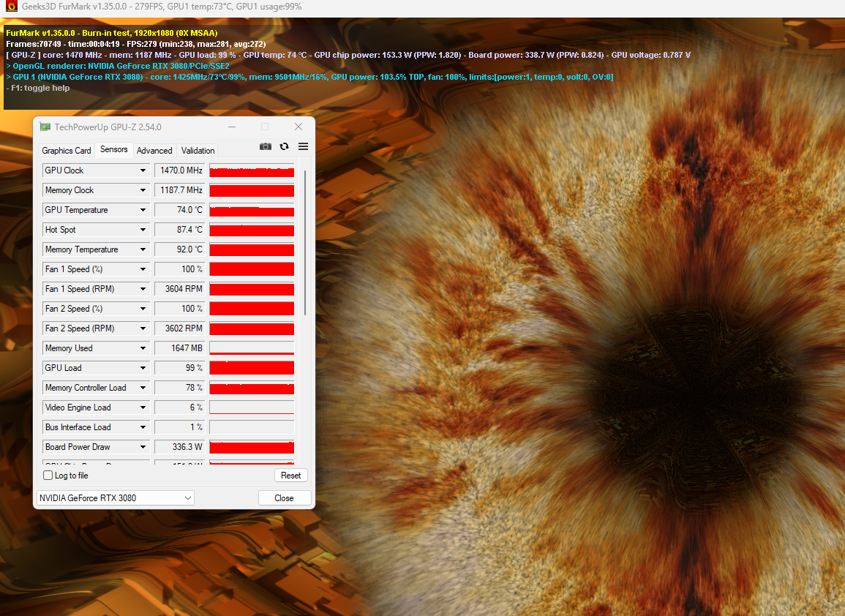845x616 pixels.
Task: Open the Fan 1 Speed (%) dropdown
Action: point(143,269)
